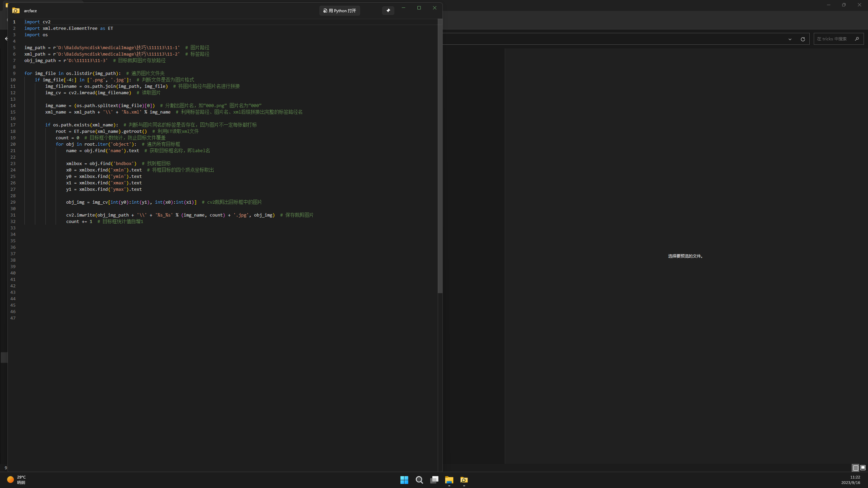This screenshot has width=868, height=488.
Task: Switch to details view in the status bar
Action: click(855, 468)
